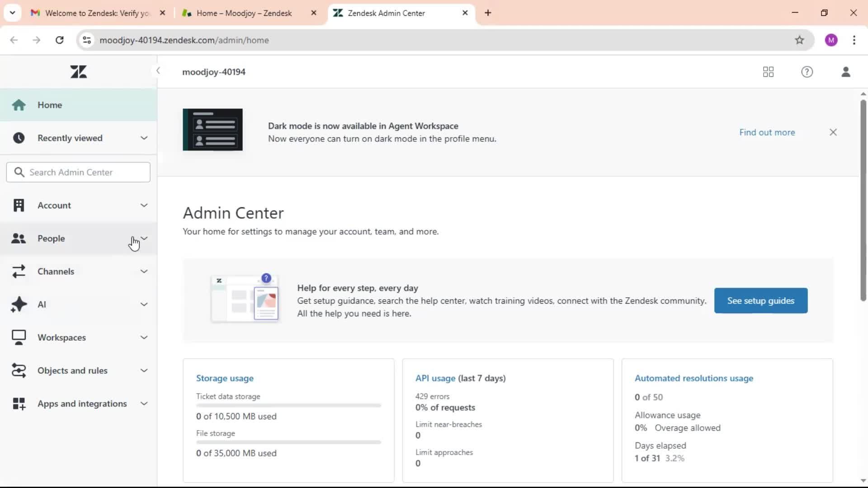Click the Account building icon

19,205
